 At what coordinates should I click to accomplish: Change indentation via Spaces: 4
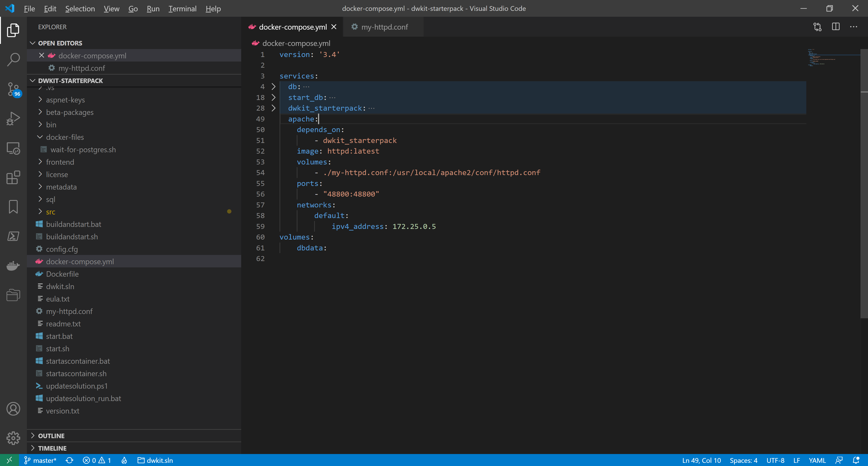743,460
